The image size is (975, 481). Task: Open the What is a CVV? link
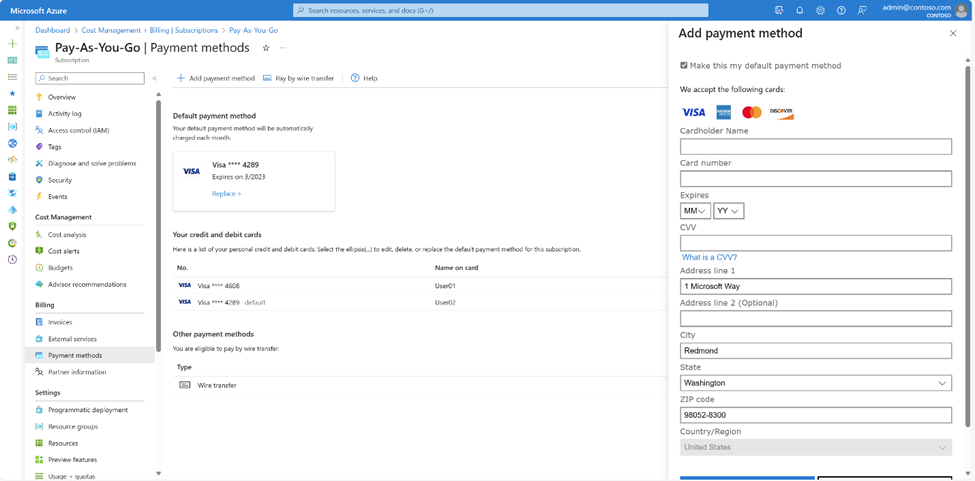pyautogui.click(x=709, y=257)
